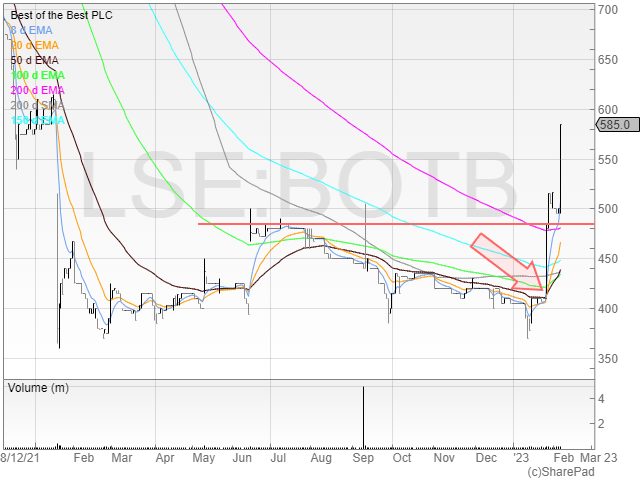Click the '23 year axis label

coord(522,458)
